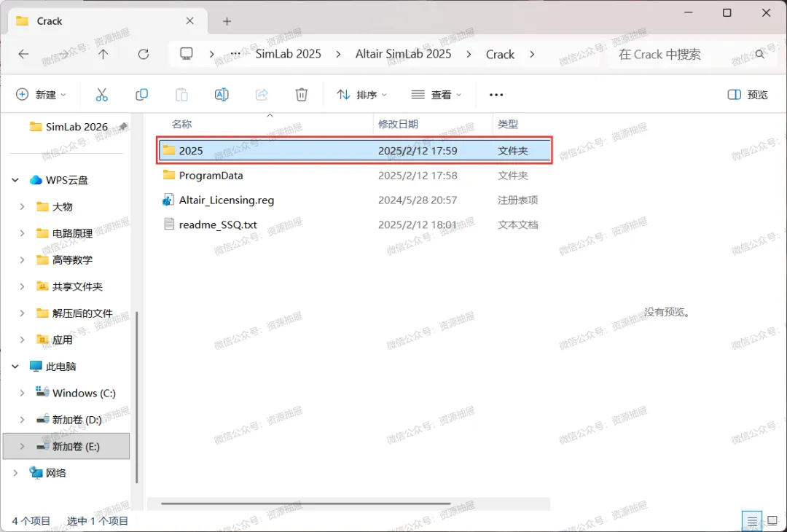Sort by the 修改日期 column header

point(398,124)
